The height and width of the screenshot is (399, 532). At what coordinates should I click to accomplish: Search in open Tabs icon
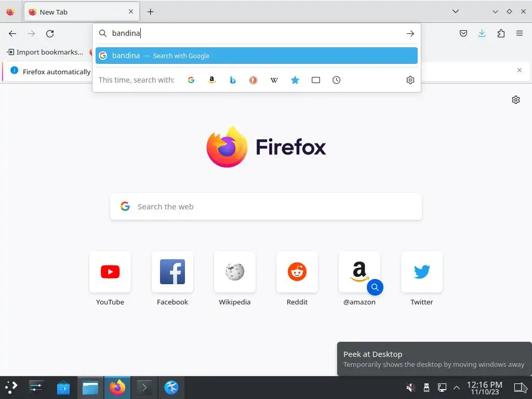coord(315,80)
